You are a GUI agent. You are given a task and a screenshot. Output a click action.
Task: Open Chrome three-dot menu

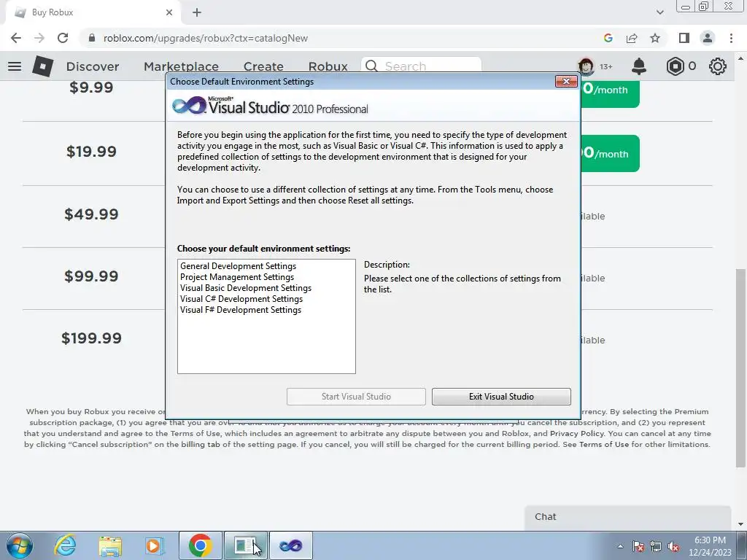[731, 38]
